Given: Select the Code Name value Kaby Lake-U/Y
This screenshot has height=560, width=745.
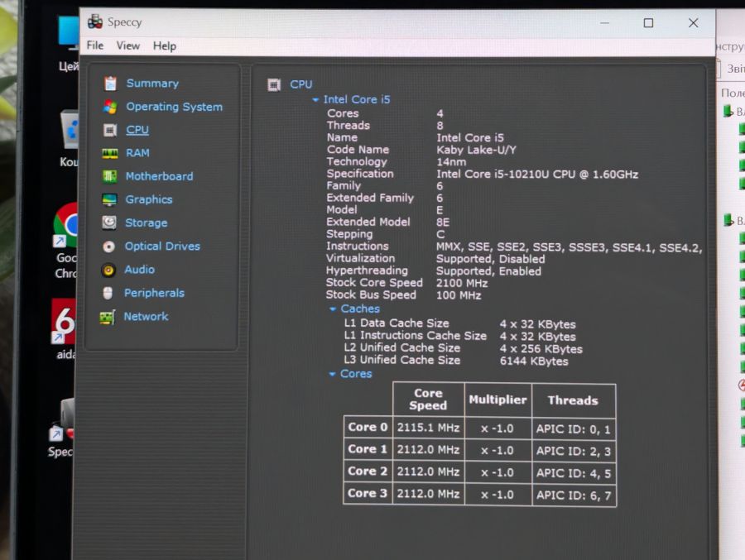Looking at the screenshot, I should click(476, 150).
